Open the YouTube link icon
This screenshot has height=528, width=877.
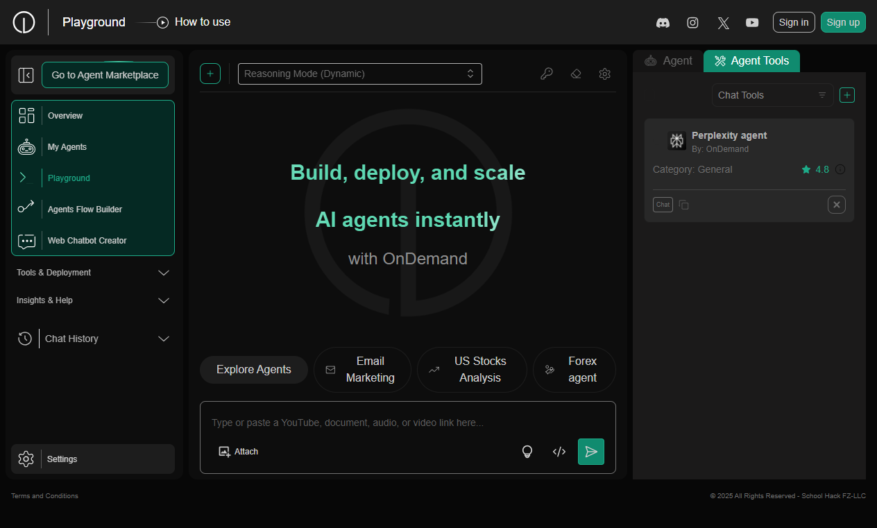752,22
